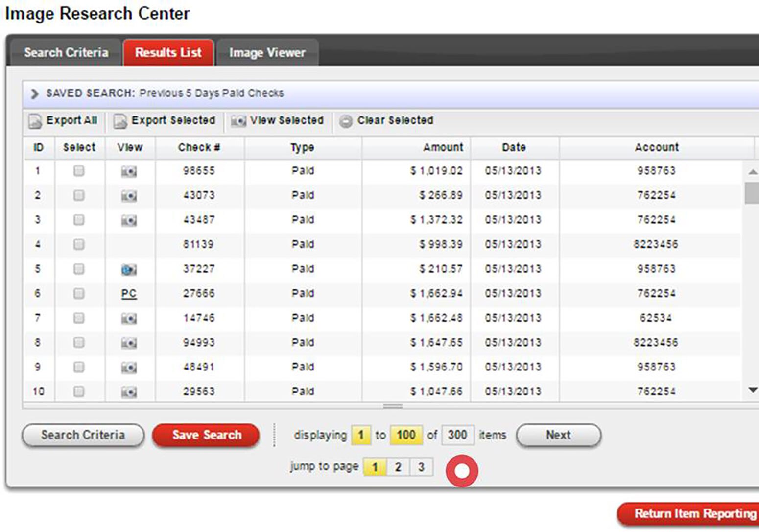Open the Image Viewer tab
The image size is (759, 532).
267,52
